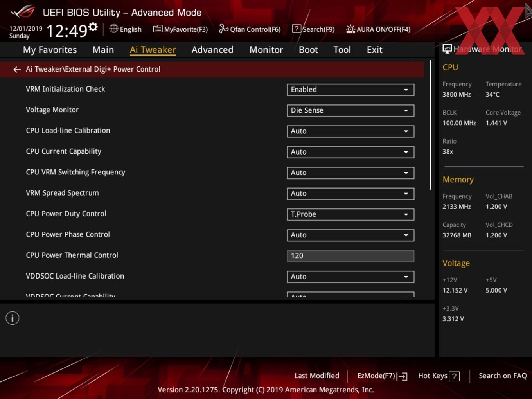Switch to the Advanced tab
This screenshot has height=399, width=532.
[x=212, y=50]
